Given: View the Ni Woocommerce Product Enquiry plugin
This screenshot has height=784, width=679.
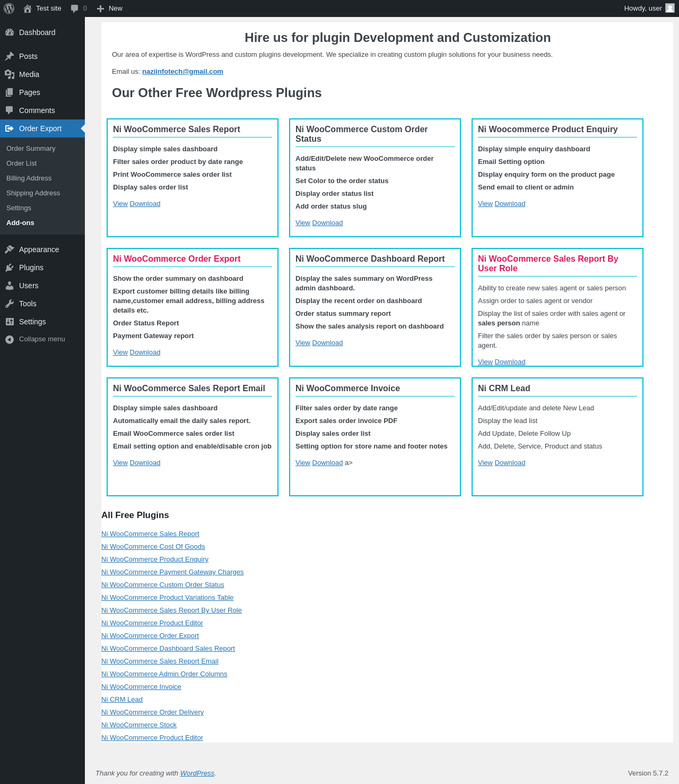Looking at the screenshot, I should point(485,204).
